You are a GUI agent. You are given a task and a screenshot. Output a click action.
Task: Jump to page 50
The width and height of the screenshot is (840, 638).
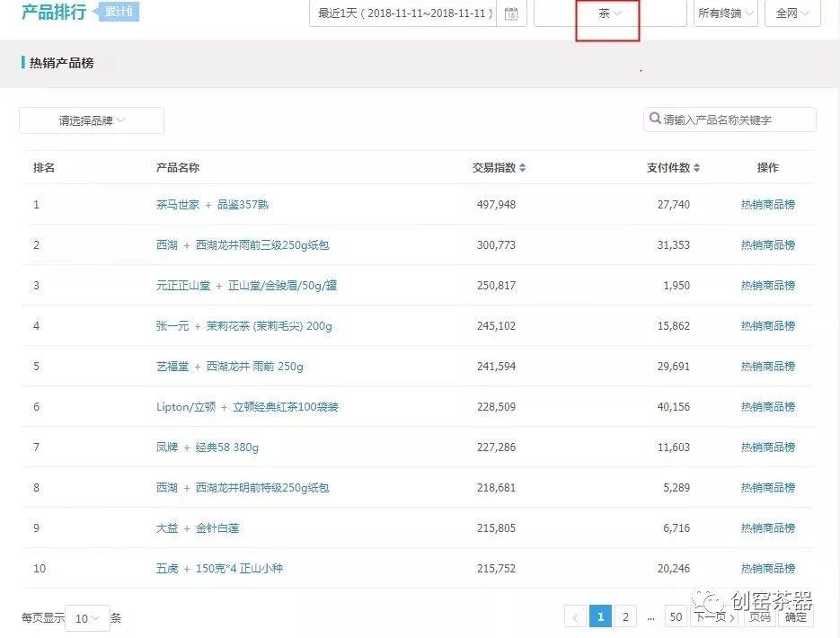click(x=676, y=617)
